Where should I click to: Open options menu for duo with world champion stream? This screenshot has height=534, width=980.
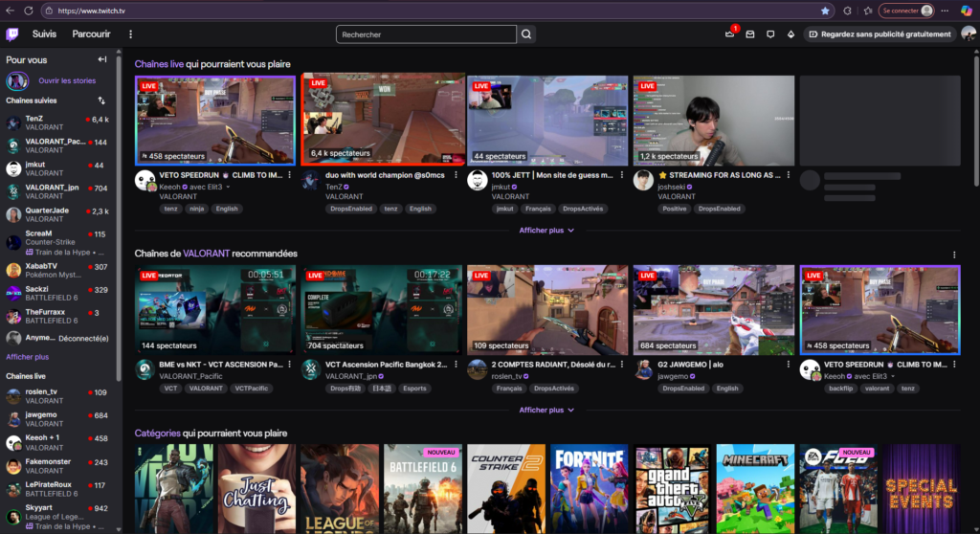point(456,176)
